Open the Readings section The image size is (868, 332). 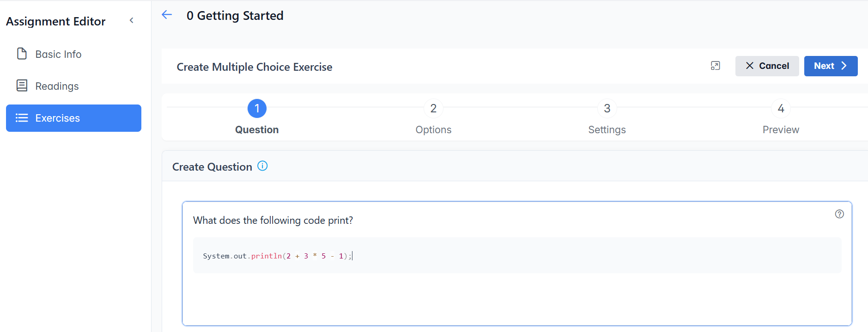(x=57, y=86)
